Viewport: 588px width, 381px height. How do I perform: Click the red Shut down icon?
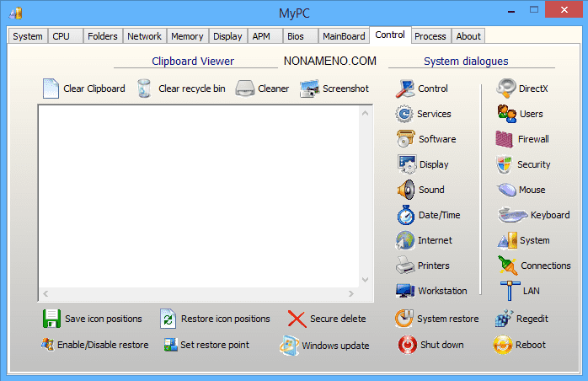pyautogui.click(x=407, y=345)
